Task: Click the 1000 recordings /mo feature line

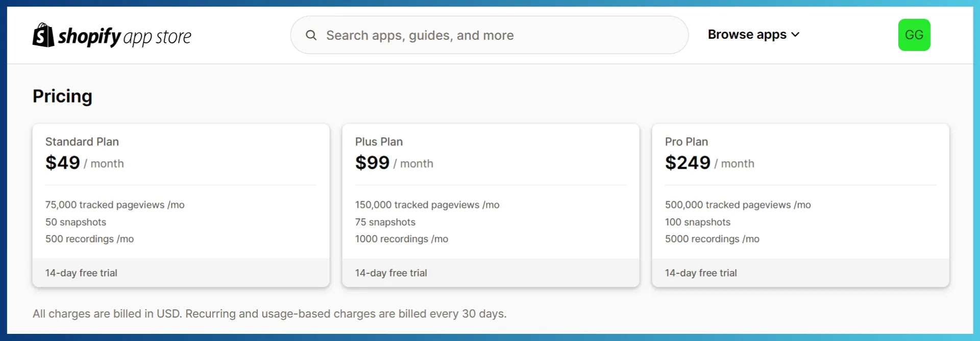Action: [401, 239]
